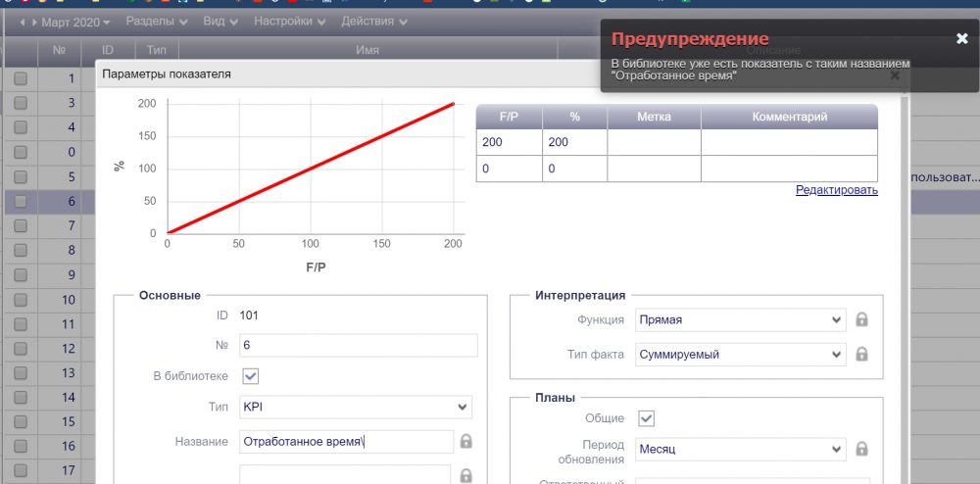Image resolution: width=980 pixels, height=484 pixels.
Task: Click the ID column header
Action: pyautogui.click(x=108, y=50)
